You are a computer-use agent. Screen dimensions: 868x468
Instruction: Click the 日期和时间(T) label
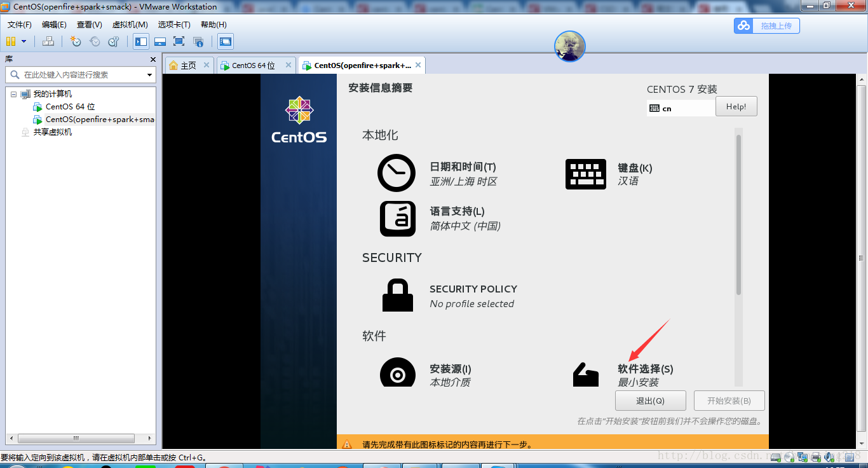pos(463,167)
